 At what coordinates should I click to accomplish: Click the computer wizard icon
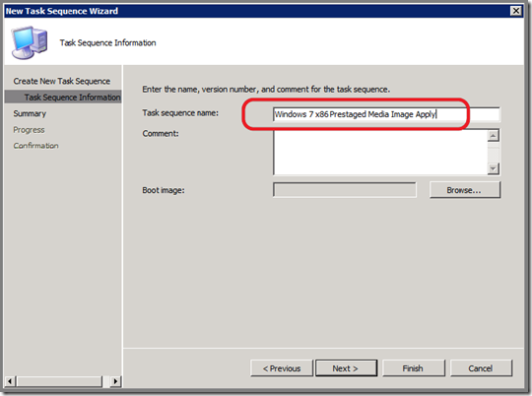click(30, 42)
